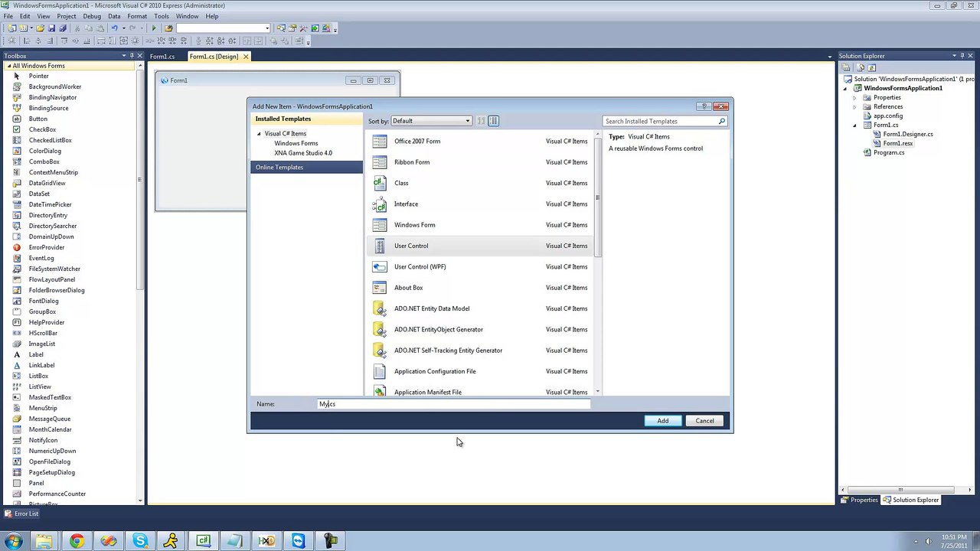Click the Error List icon in the status area
This screenshot has height=551, width=980.
(8, 514)
